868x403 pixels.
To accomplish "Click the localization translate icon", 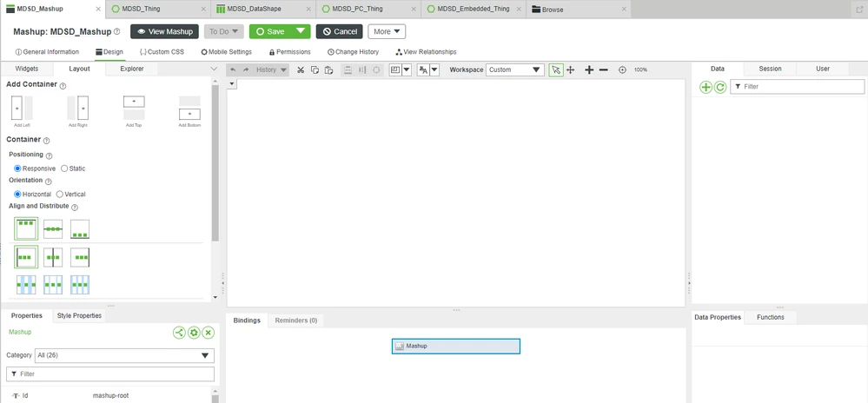I will 423,69.
